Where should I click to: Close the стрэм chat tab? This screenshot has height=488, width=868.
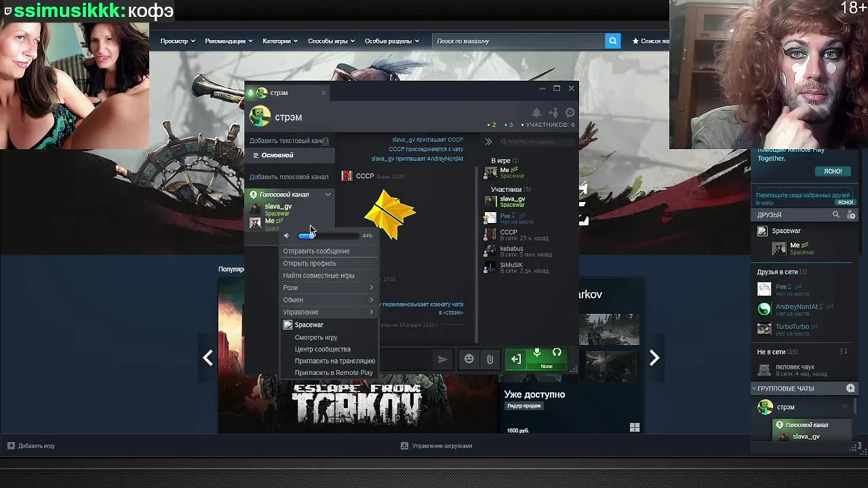click(x=323, y=93)
